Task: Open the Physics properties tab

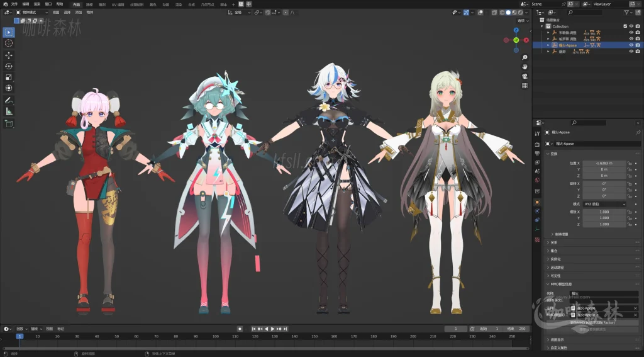Action: pyautogui.click(x=537, y=211)
